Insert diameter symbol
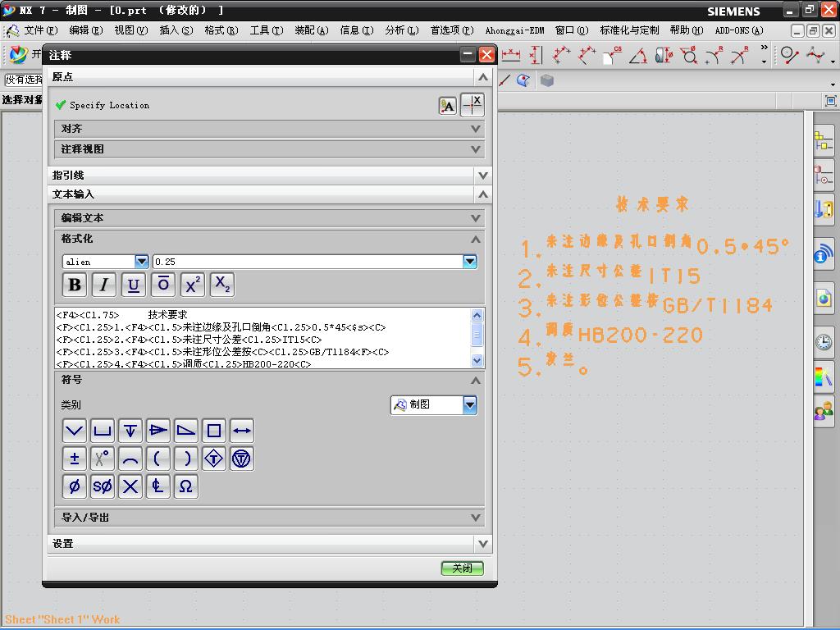 74,486
